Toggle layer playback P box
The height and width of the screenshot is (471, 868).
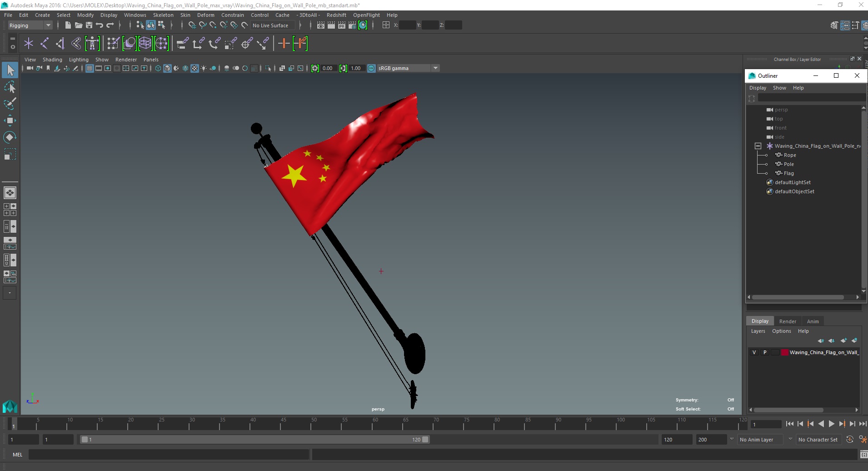coord(765,352)
